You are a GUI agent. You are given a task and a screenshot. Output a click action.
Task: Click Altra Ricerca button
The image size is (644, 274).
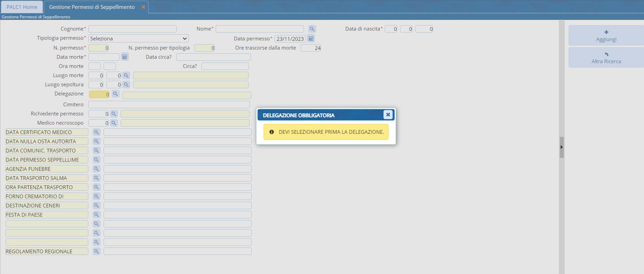(606, 58)
